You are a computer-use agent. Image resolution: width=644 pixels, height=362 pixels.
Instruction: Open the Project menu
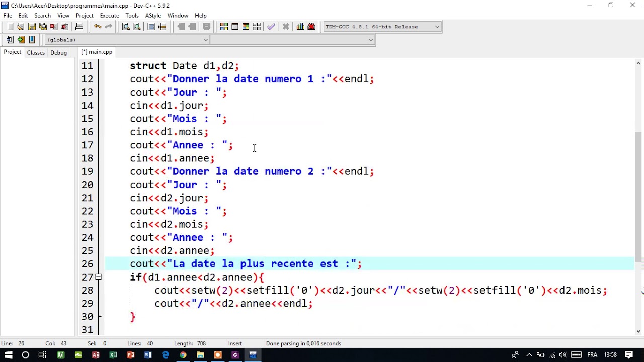(x=85, y=16)
